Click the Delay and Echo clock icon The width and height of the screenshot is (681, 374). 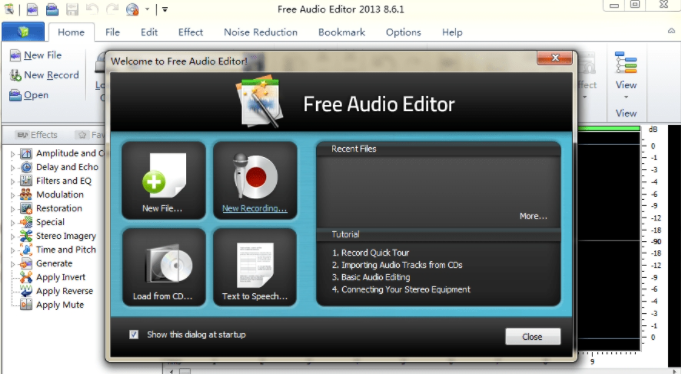pyautogui.click(x=26, y=167)
